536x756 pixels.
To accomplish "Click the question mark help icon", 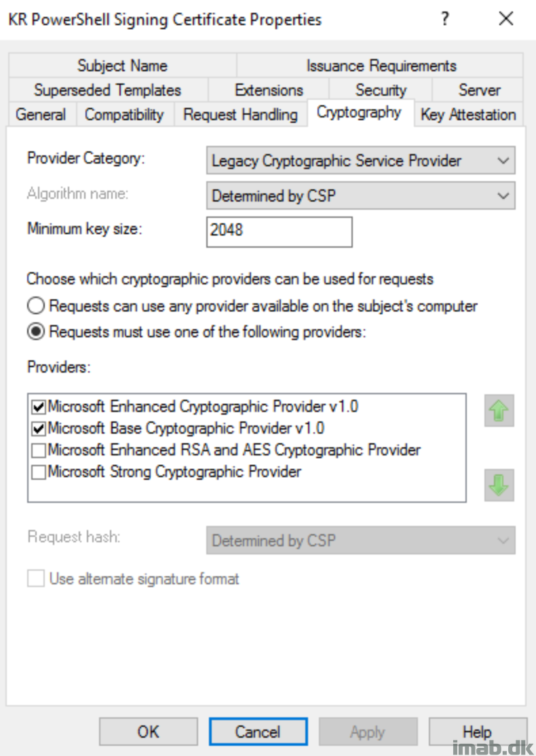I will pos(445,19).
